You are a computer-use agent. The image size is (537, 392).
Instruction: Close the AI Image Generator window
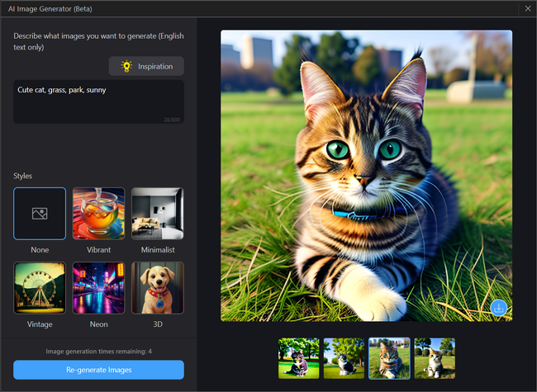tap(528, 8)
